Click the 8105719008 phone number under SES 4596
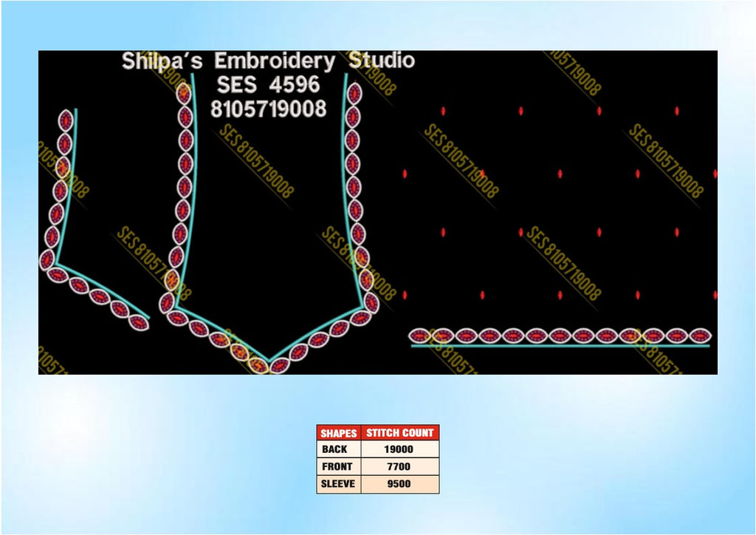The height and width of the screenshot is (535, 756). [269, 109]
